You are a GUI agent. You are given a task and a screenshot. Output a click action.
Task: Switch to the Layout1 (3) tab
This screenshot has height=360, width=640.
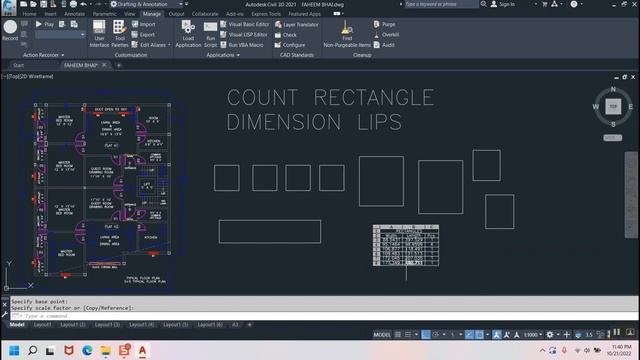[107, 325]
